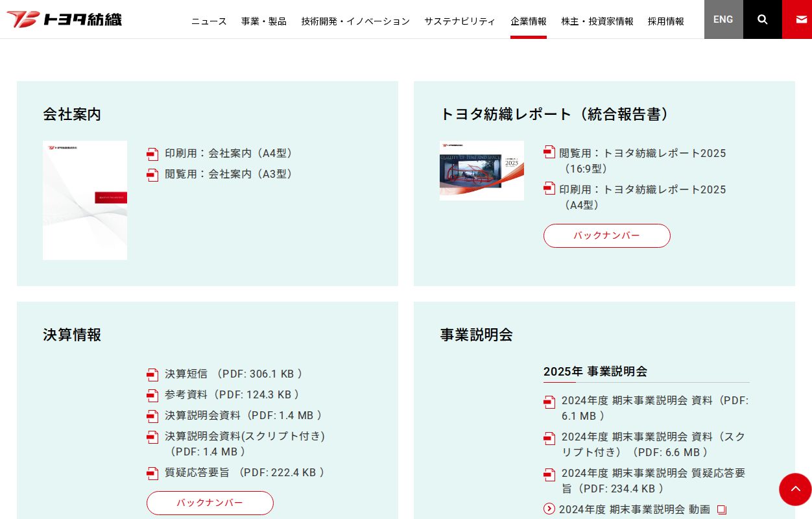
Task: Click PDF icon beside 閲覧用：トヨタ紡織レポート2025
Action: tap(549, 152)
